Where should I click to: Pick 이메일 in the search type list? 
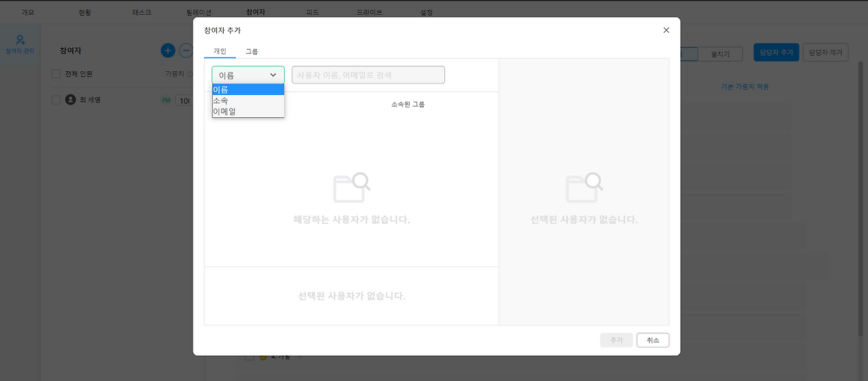tap(248, 111)
